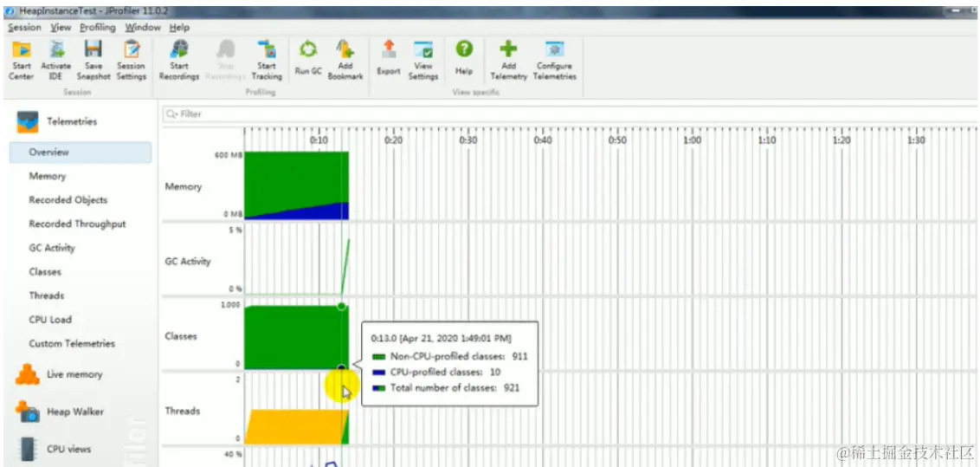This screenshot has width=980, height=467.
Task: Click the 1:00 timeline mark
Action: pos(692,140)
